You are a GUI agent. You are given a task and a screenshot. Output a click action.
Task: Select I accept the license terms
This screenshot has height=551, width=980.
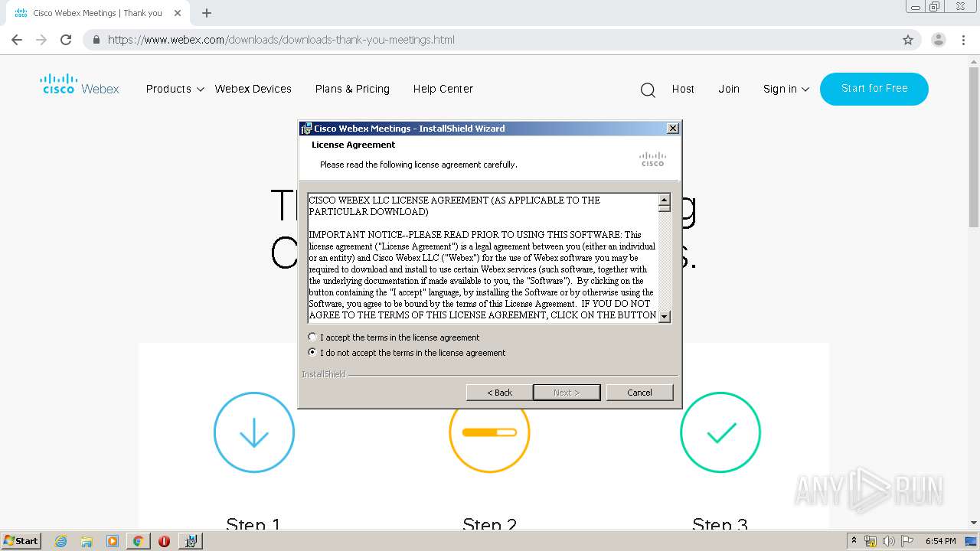pyautogui.click(x=394, y=337)
